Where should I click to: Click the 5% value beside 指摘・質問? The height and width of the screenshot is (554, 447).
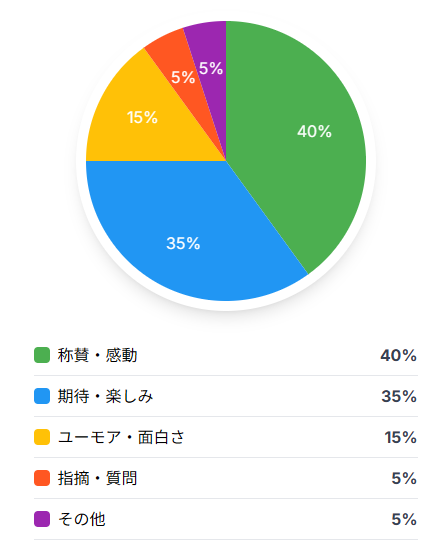pos(404,478)
